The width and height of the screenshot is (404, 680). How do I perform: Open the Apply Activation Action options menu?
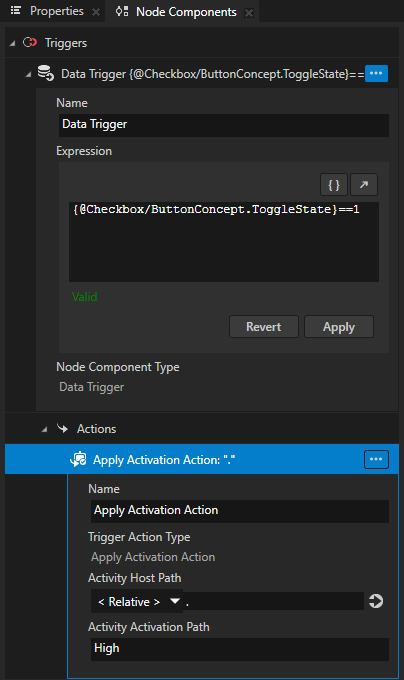pyautogui.click(x=376, y=459)
